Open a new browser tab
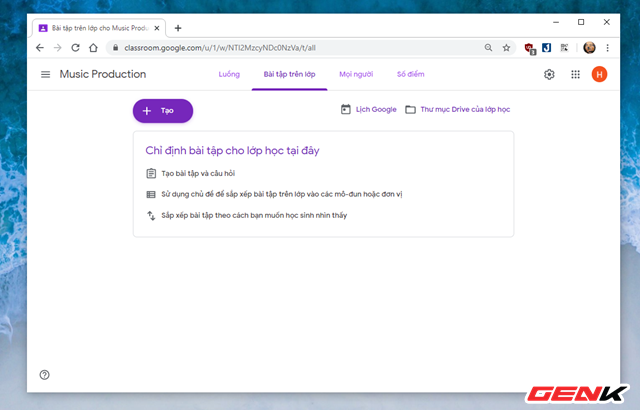The image size is (640, 410). [x=178, y=28]
